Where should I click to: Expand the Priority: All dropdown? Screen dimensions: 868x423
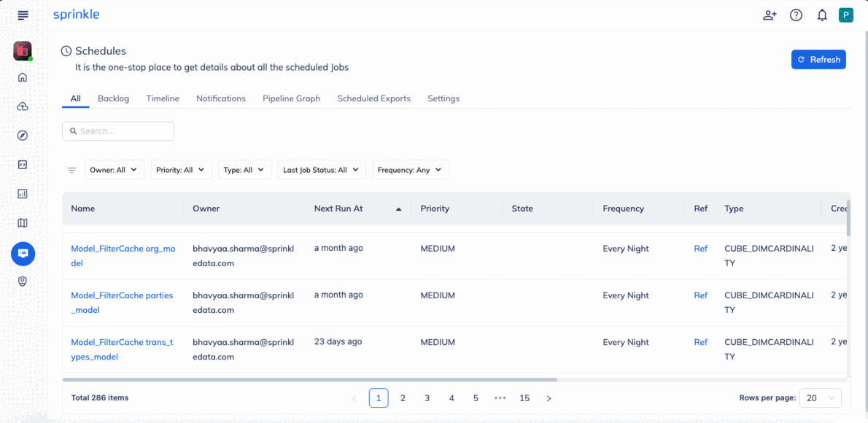(181, 170)
